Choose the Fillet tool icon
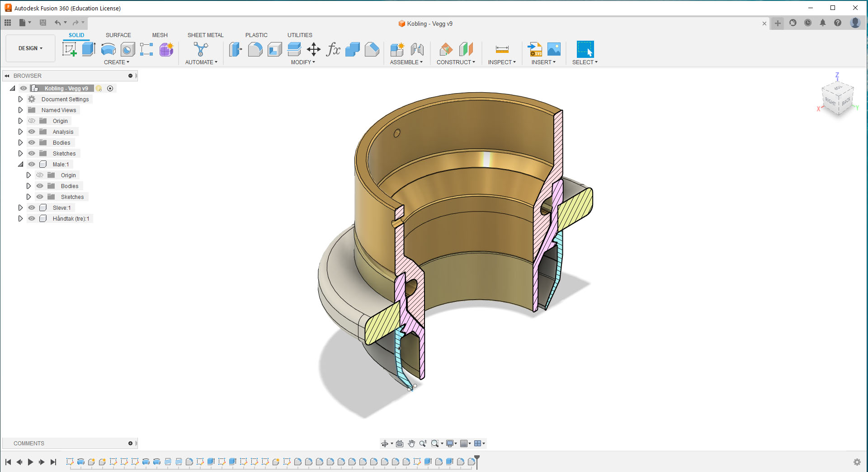 (x=255, y=49)
